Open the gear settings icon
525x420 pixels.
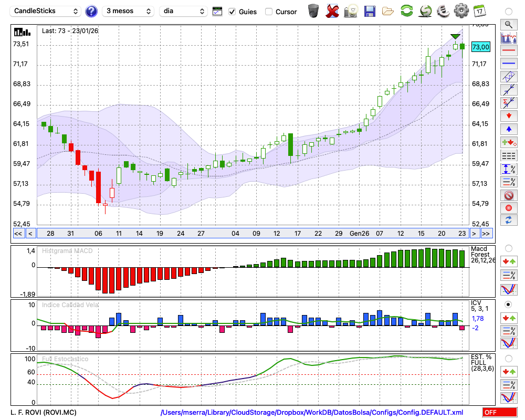coord(461,10)
